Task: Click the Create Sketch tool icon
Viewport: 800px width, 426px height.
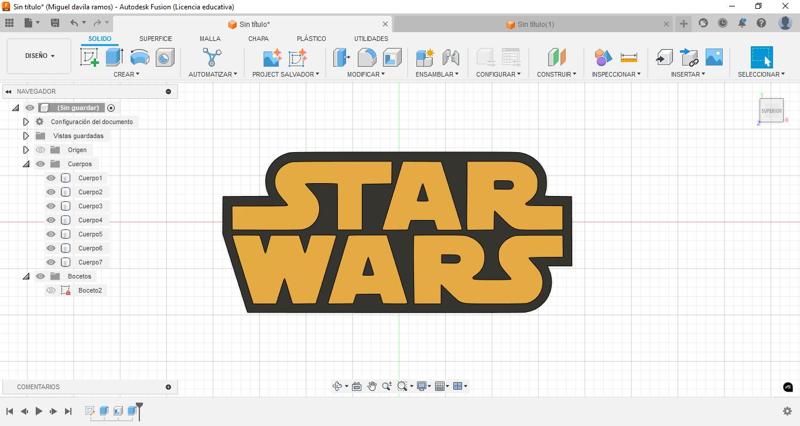Action: point(90,57)
